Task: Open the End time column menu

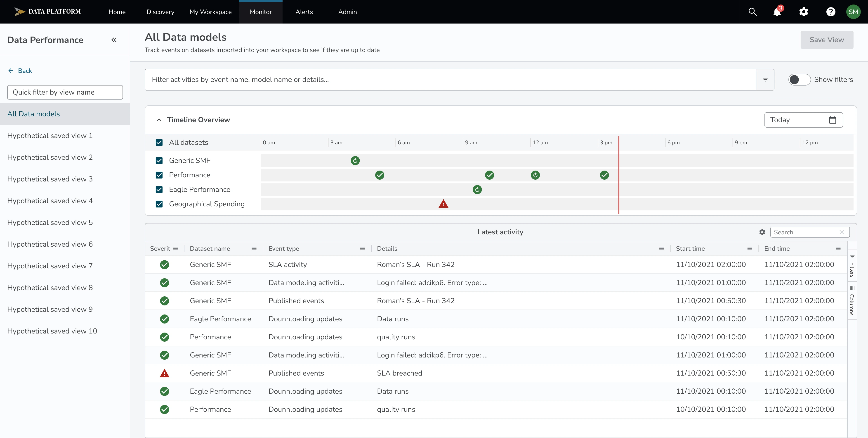Action: click(x=838, y=248)
